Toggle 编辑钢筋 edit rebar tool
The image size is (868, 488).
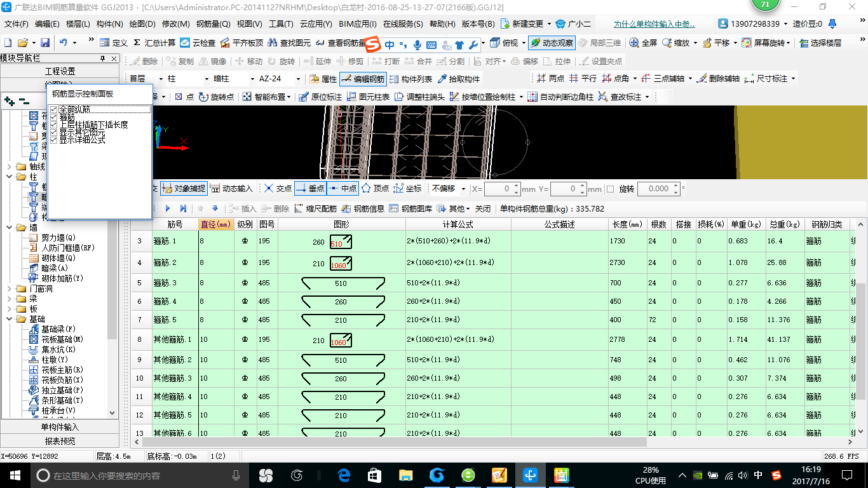363,79
